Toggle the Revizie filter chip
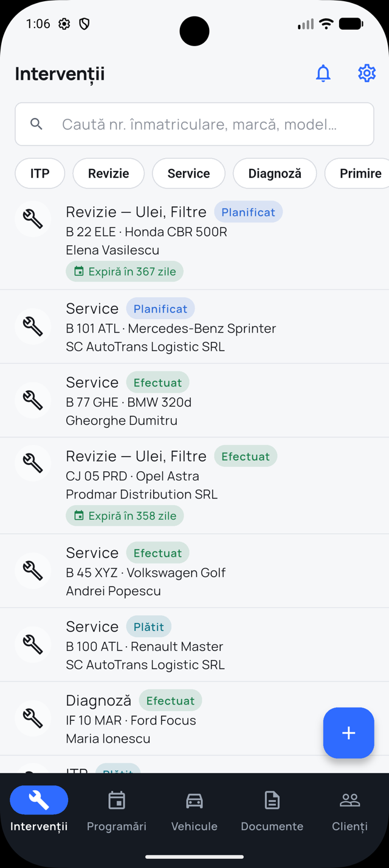Viewport: 389px width, 868px height. click(109, 173)
